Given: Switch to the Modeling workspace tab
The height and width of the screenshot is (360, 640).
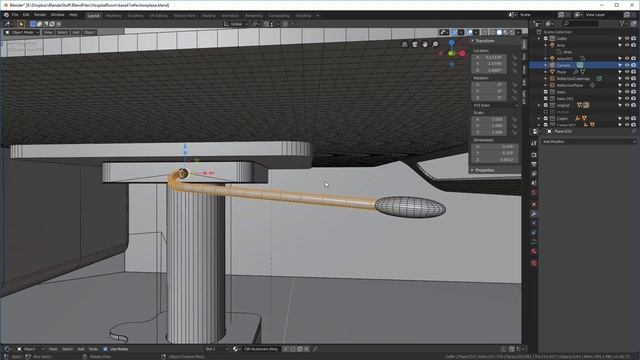Looking at the screenshot, I should 113,16.
